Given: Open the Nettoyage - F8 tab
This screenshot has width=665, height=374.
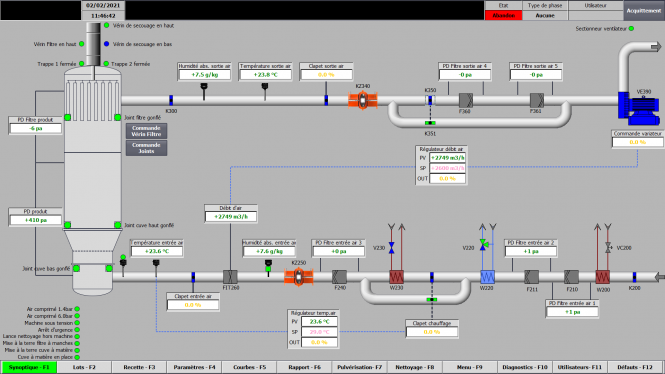Looking at the screenshot, I should [x=415, y=367].
